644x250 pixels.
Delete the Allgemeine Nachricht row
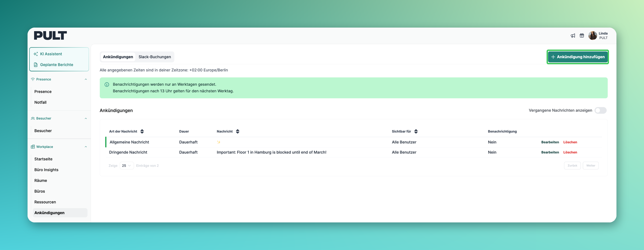(570, 142)
